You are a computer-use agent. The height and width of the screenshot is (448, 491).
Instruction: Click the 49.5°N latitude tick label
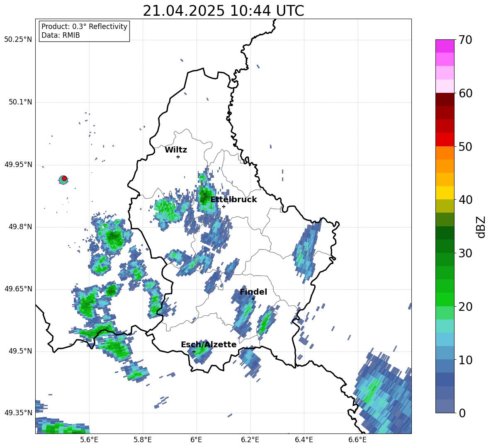click(20, 351)
